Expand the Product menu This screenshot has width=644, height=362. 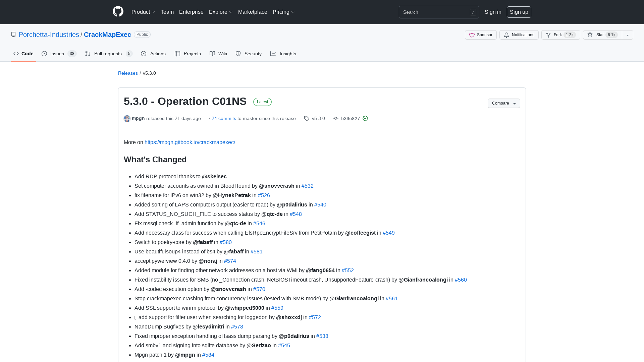143,12
